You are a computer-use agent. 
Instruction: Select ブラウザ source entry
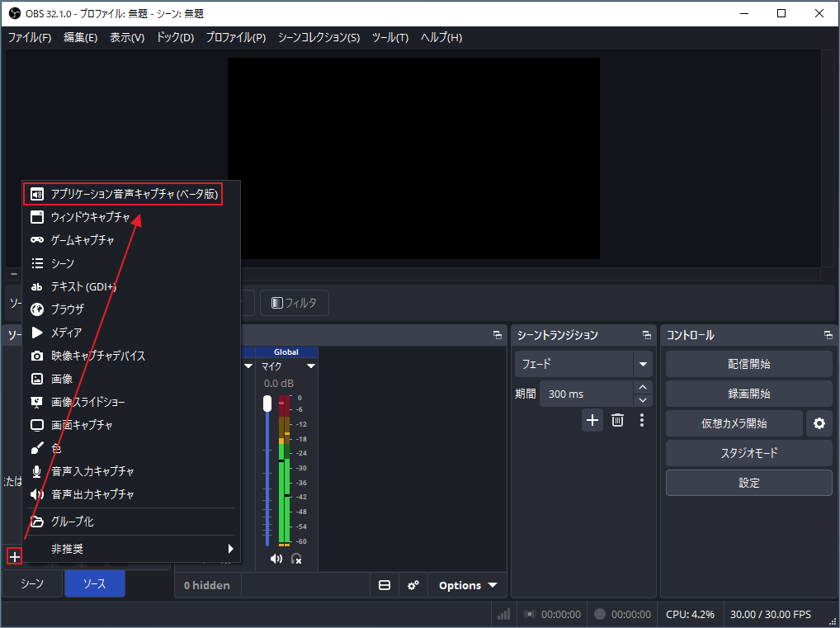click(131, 309)
